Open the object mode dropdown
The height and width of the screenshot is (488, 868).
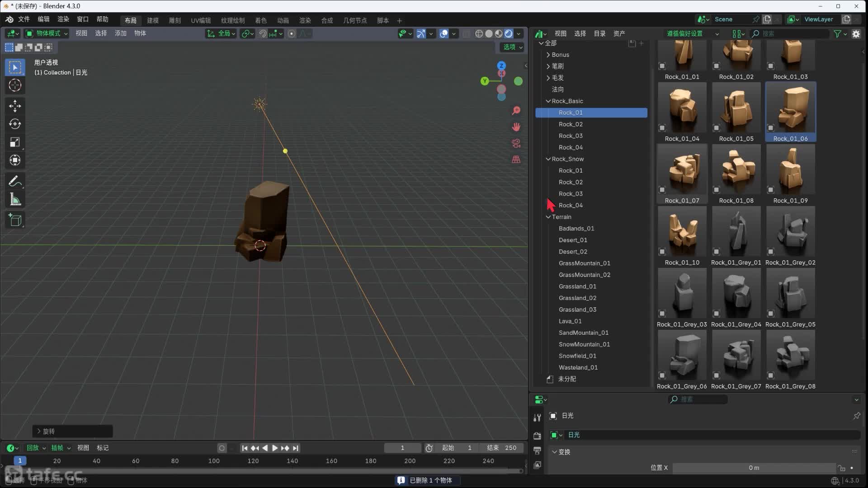(47, 33)
